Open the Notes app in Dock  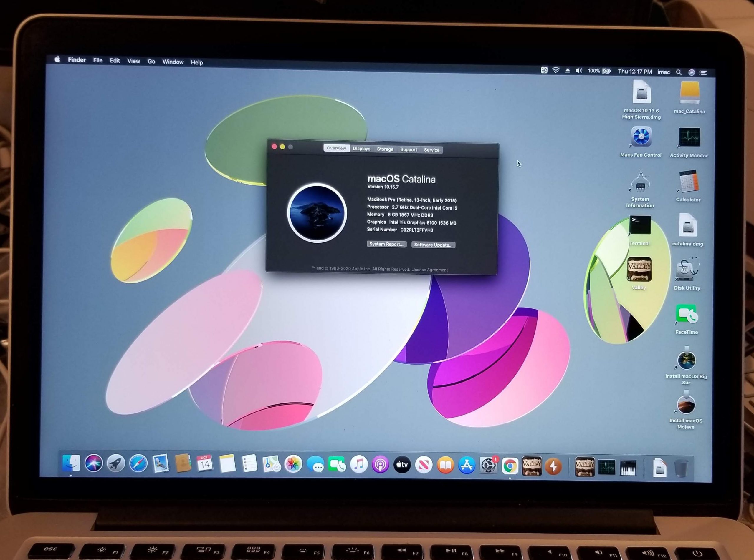point(227,463)
